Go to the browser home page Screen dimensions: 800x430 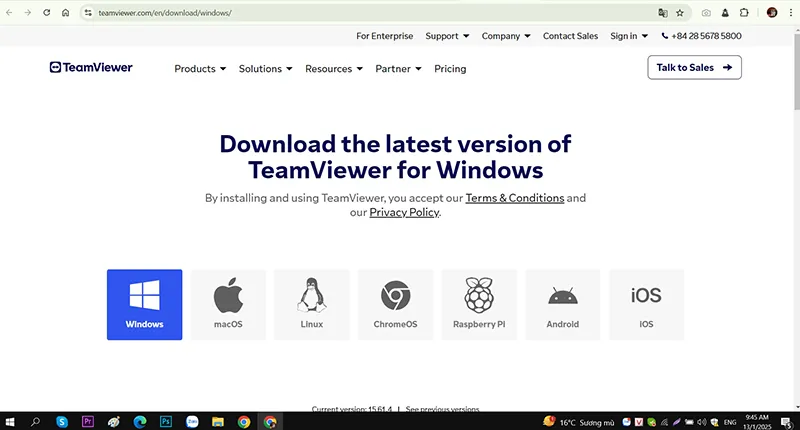[65, 13]
